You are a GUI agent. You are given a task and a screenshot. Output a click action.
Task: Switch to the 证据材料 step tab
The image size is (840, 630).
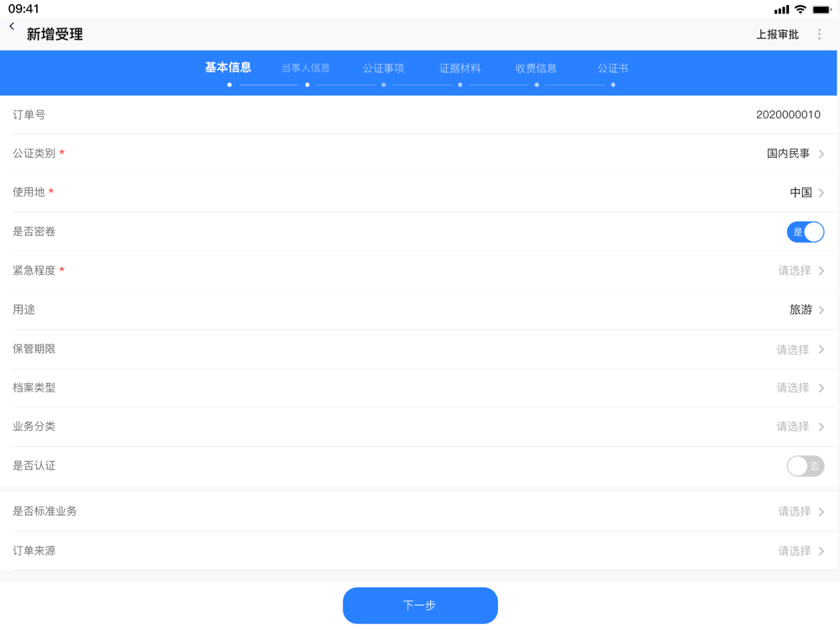click(460, 68)
